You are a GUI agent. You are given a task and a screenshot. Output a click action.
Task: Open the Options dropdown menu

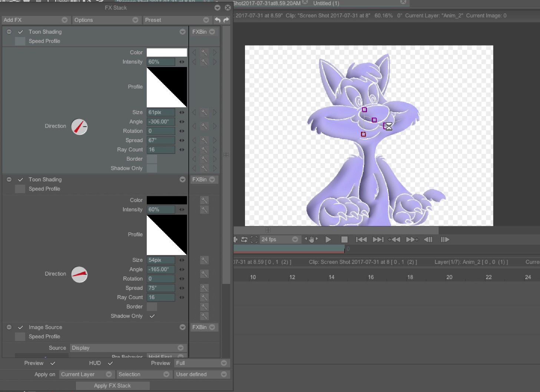(x=106, y=20)
